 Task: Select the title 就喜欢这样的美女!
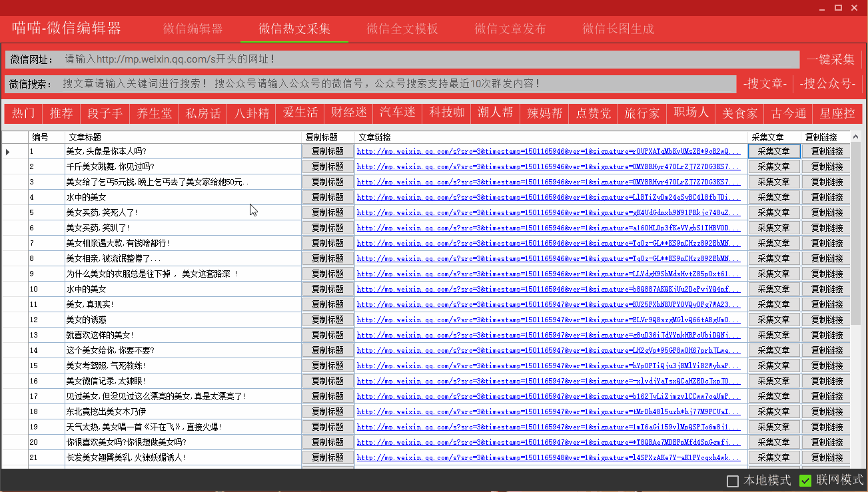tap(100, 335)
